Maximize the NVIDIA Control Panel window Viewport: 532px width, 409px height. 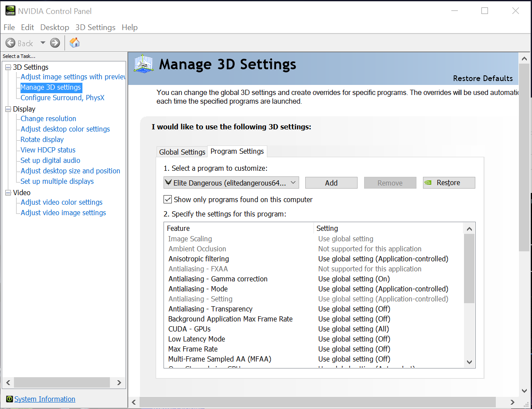484,11
